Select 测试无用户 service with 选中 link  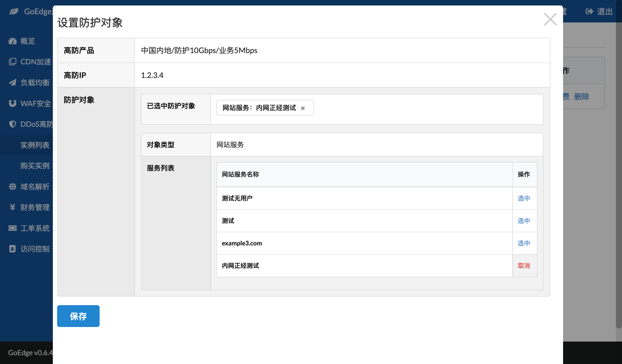(524, 198)
